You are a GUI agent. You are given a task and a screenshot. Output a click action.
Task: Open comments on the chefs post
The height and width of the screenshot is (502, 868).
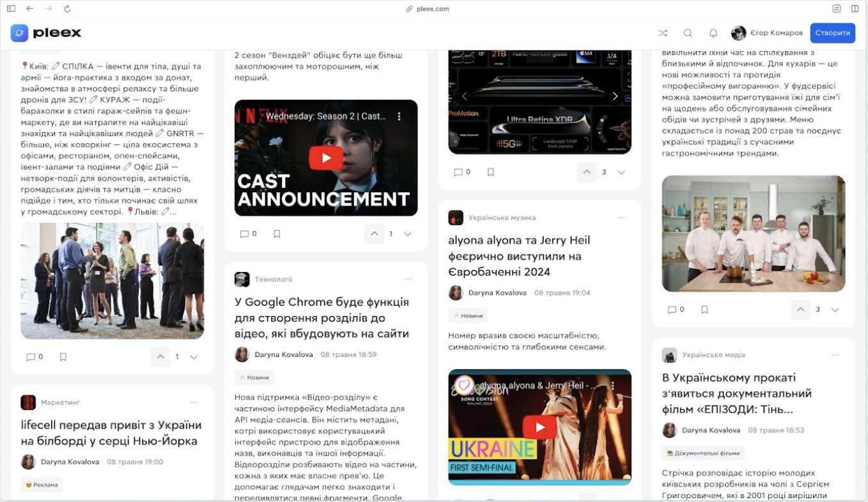tap(676, 309)
